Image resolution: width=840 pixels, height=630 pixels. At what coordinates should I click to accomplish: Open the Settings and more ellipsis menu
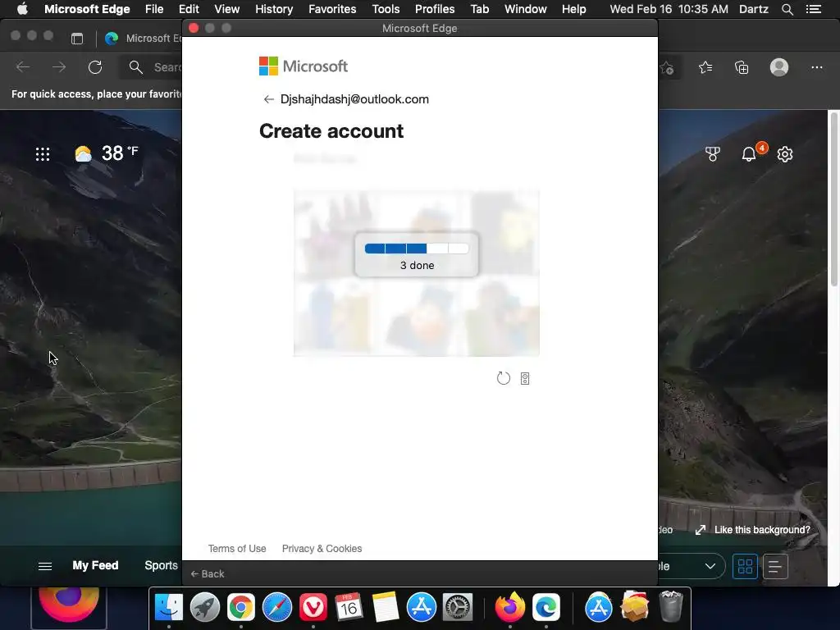click(816, 67)
